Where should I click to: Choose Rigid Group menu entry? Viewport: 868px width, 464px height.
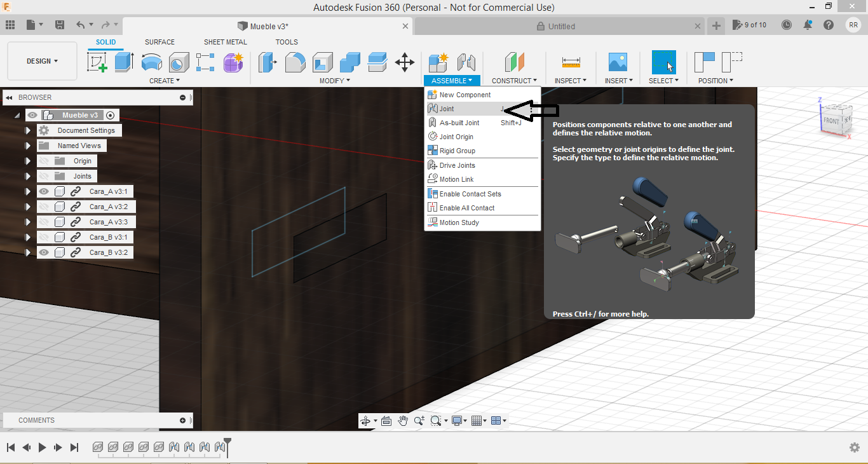[x=482, y=151]
